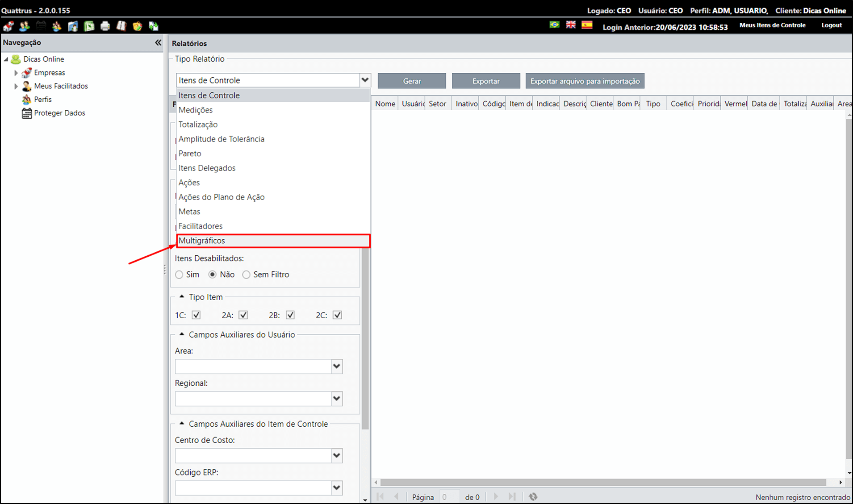Uncheck the 2A checkbox

point(243,315)
